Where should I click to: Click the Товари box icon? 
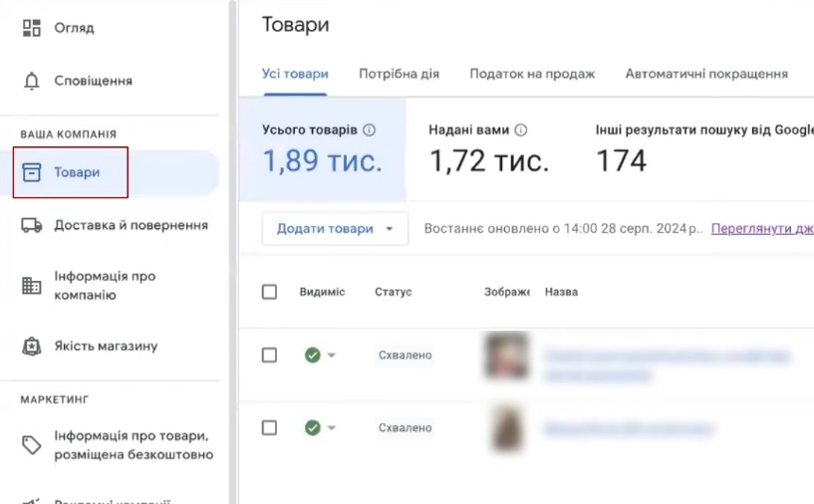pos(32,172)
